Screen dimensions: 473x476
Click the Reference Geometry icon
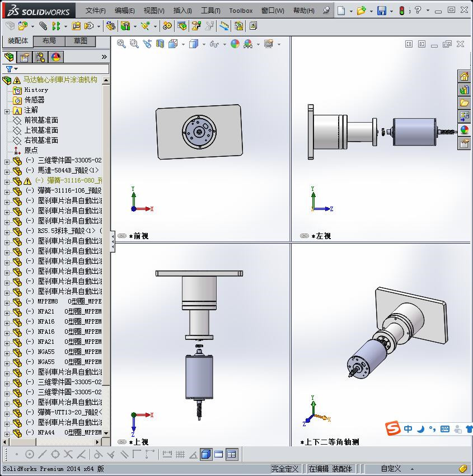click(x=146, y=26)
